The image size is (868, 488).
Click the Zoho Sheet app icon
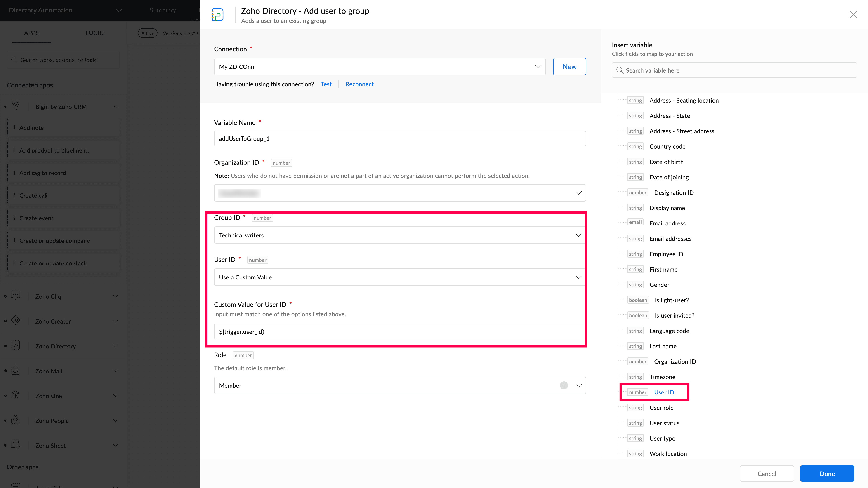point(16,445)
